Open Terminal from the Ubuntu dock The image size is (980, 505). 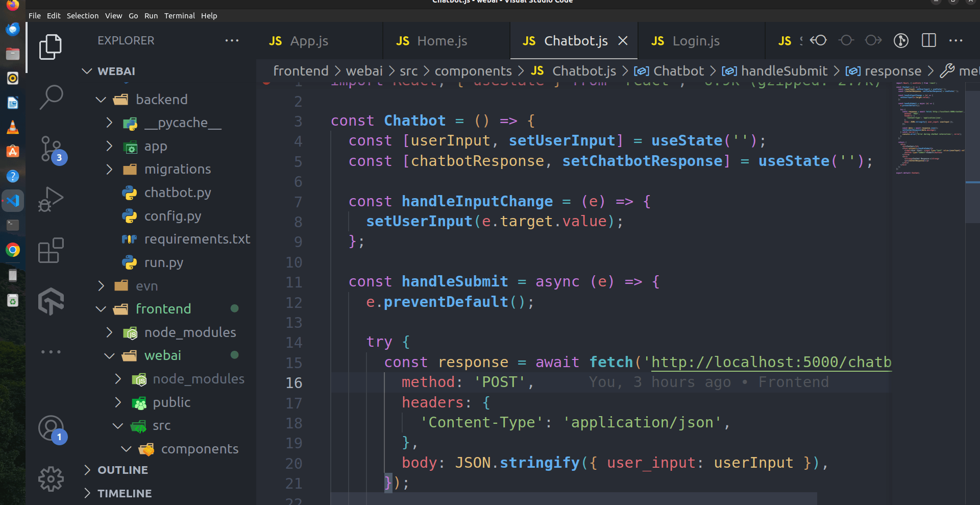[x=13, y=225]
